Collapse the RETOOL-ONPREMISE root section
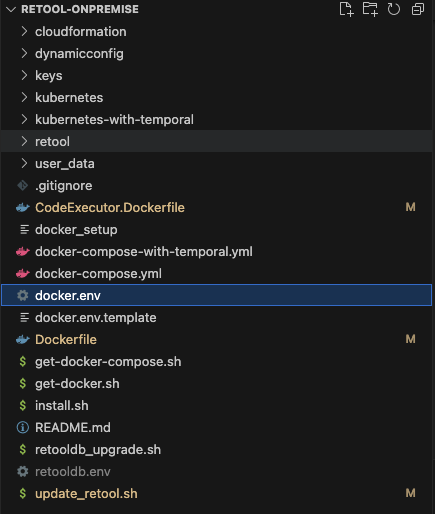The image size is (435, 514). pos(11,9)
